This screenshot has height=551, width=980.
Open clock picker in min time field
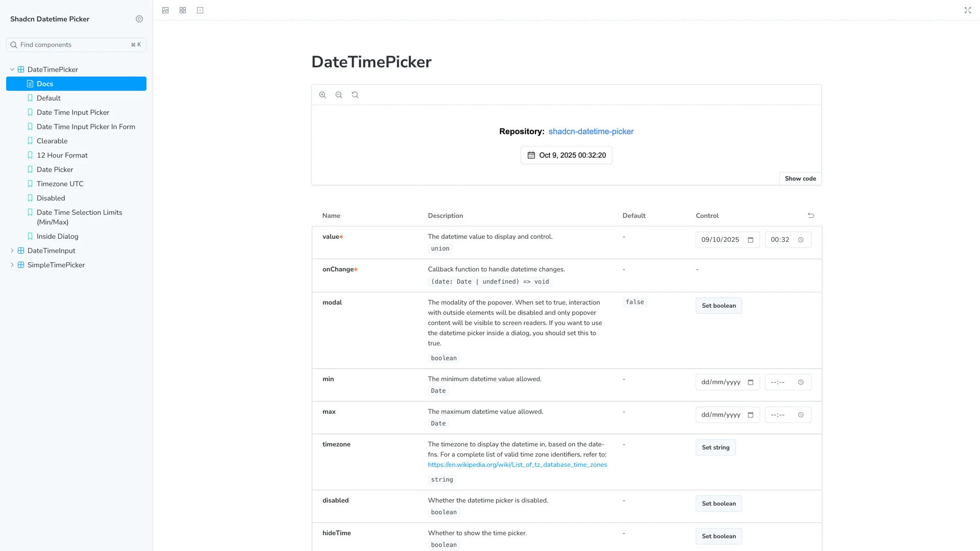click(x=801, y=382)
